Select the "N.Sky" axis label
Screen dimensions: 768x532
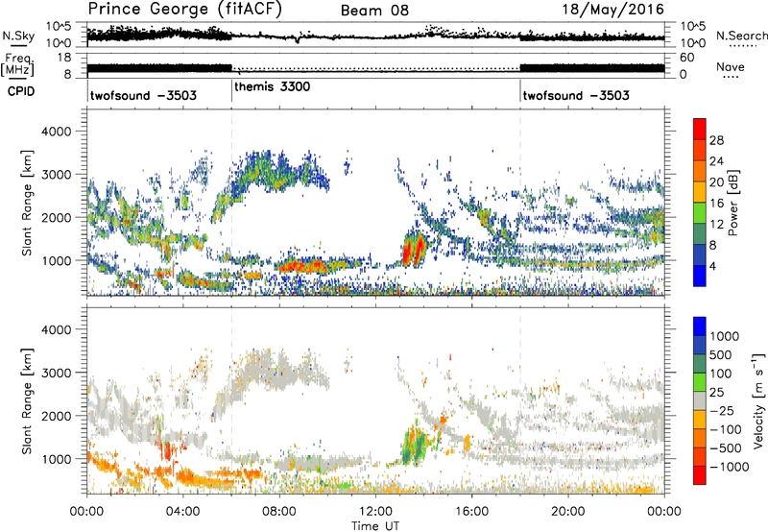click(18, 36)
